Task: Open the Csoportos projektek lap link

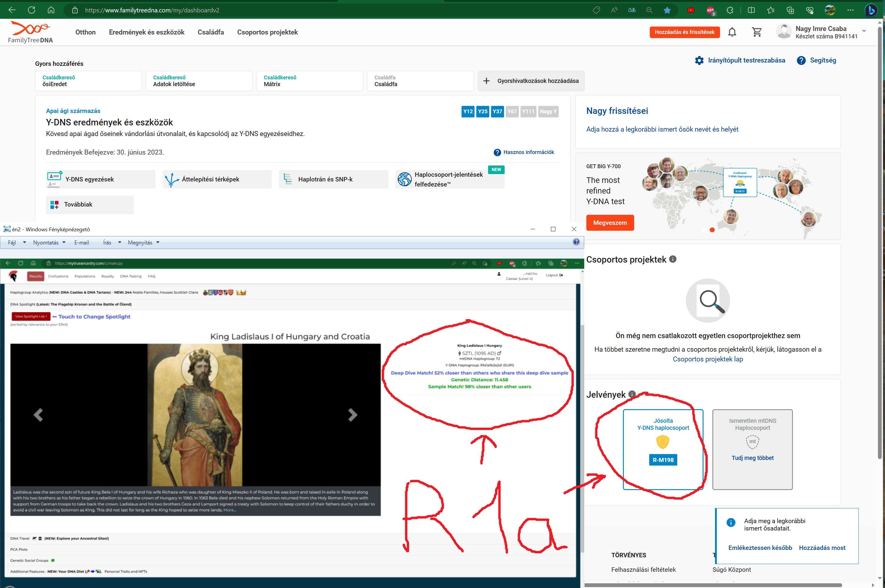Action: coord(708,359)
